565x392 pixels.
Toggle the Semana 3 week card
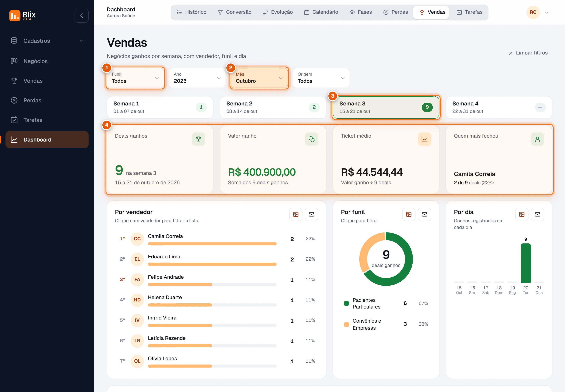[386, 107]
